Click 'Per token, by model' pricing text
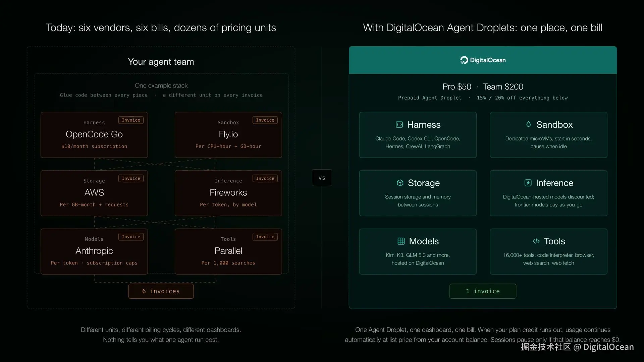644x362 pixels. pyautogui.click(x=228, y=205)
